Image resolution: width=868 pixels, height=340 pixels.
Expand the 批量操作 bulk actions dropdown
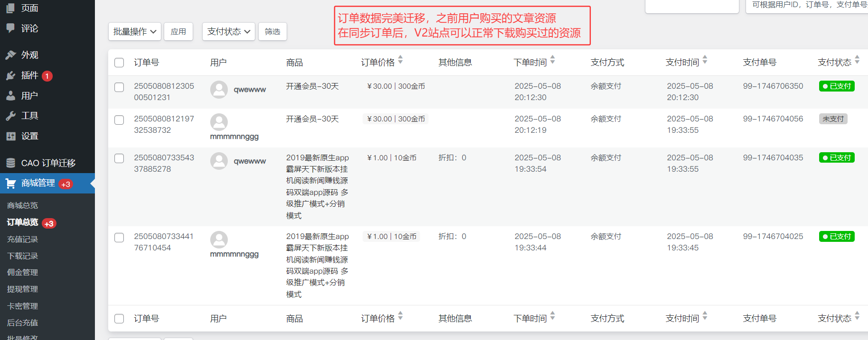[135, 32]
